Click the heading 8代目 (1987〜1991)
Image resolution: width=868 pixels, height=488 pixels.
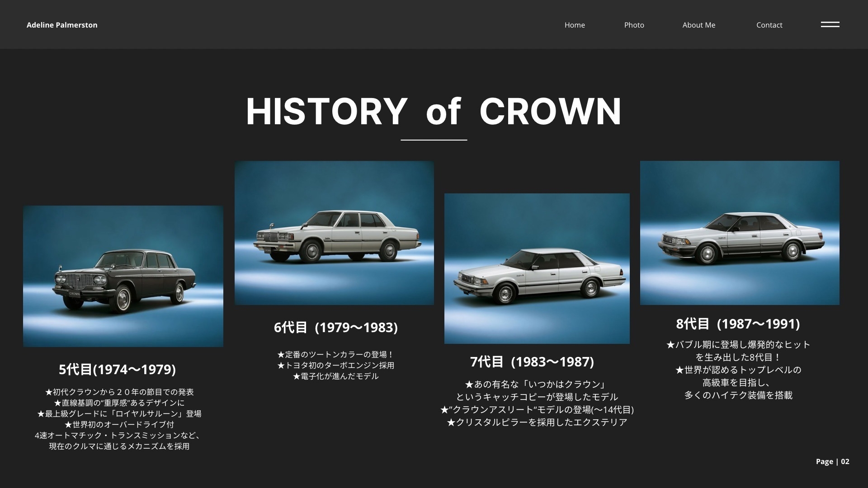738,324
